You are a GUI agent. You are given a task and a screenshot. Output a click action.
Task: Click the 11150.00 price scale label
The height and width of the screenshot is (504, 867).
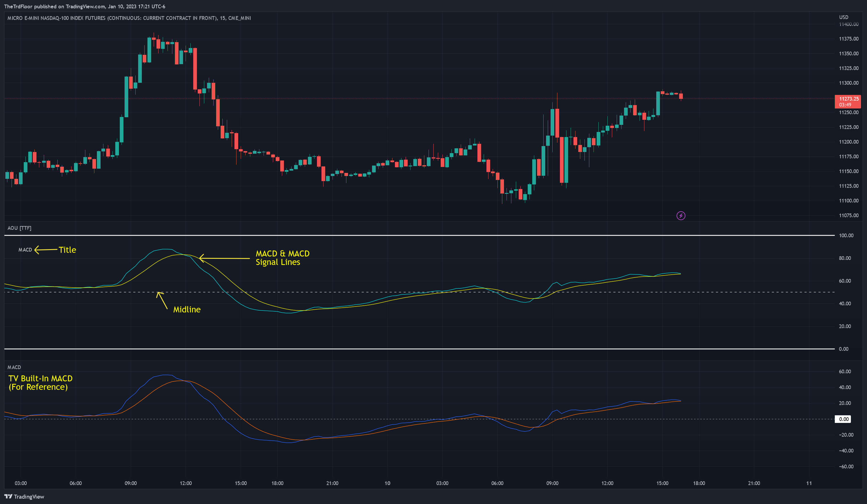coord(849,171)
